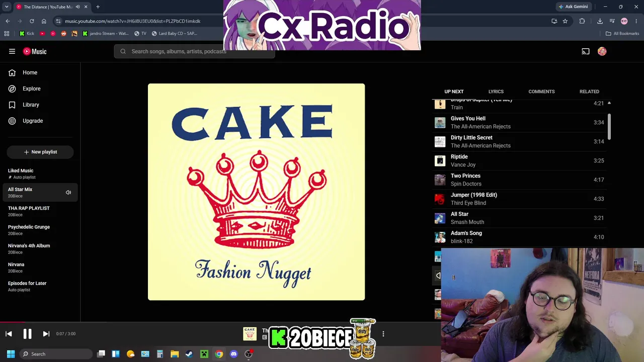The image size is (644, 362).
Task: Go to the browser home page
Action: pos(44,21)
